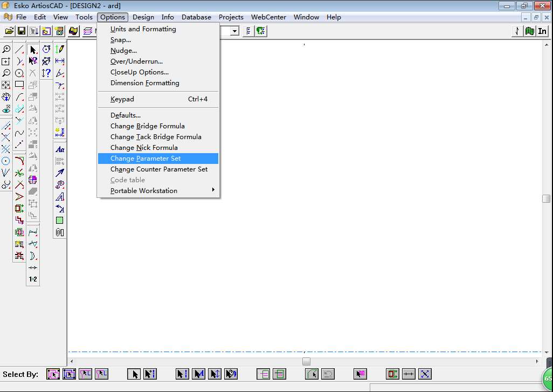
Task: Select the green hatch fill tool
Action: click(60, 221)
